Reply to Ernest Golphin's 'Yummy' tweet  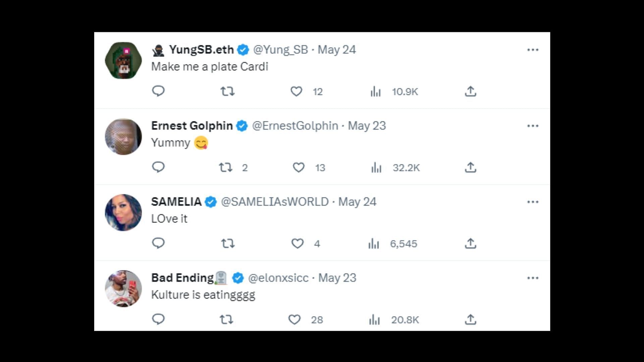(x=158, y=167)
